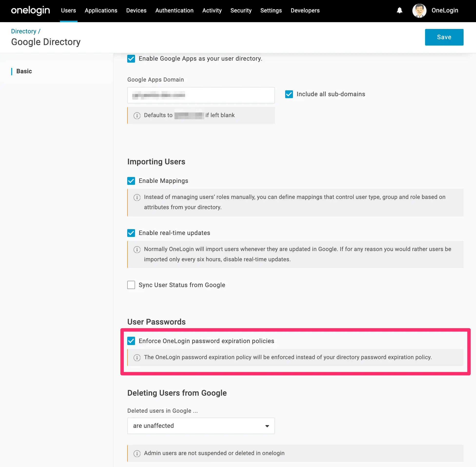Open the Deleted users in Google dropdown
Viewport: 476px width, 467px height.
[x=201, y=426]
